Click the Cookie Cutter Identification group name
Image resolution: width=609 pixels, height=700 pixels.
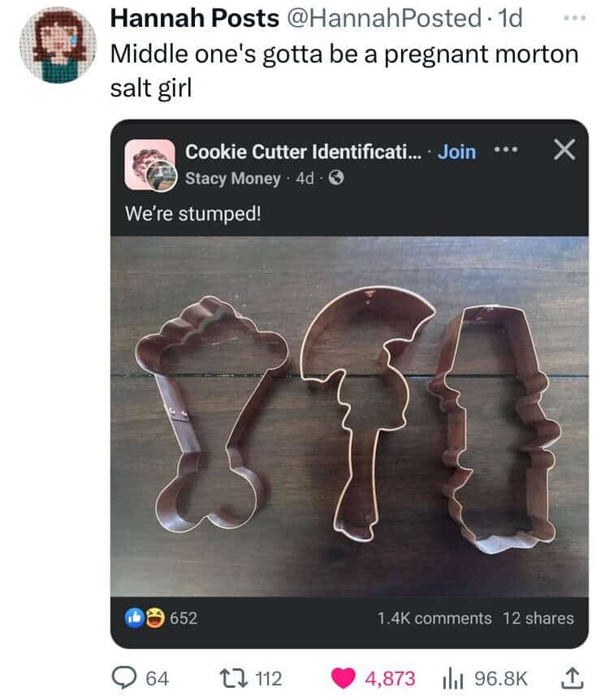pyautogui.click(x=303, y=152)
